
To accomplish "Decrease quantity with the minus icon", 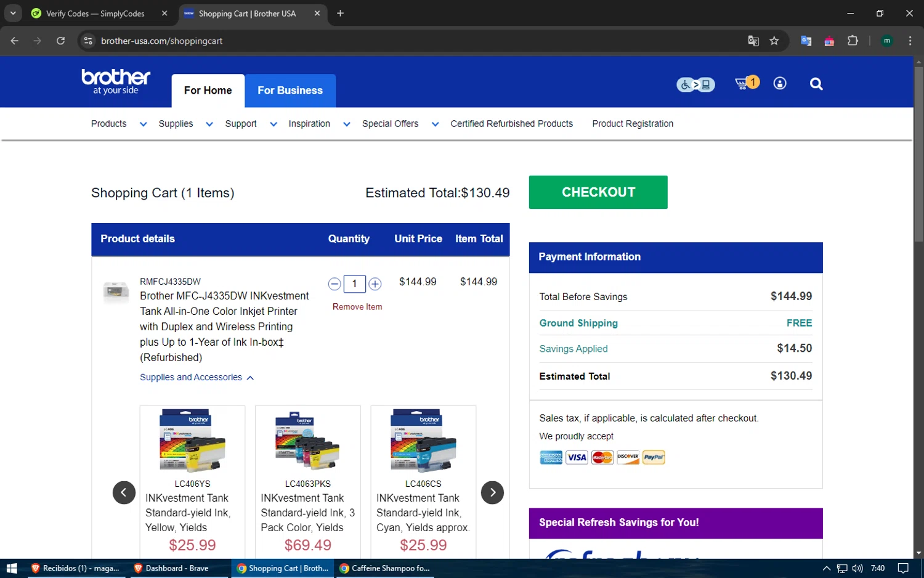I will pyautogui.click(x=334, y=284).
